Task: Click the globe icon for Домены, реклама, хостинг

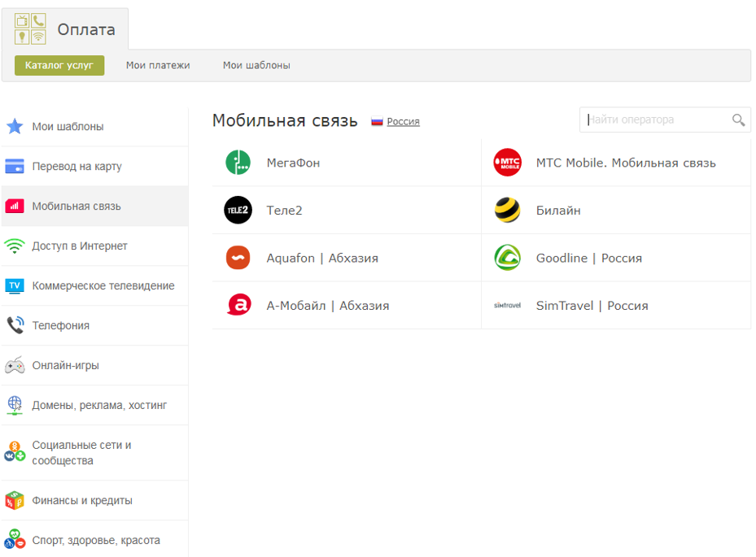Action: 15,405
